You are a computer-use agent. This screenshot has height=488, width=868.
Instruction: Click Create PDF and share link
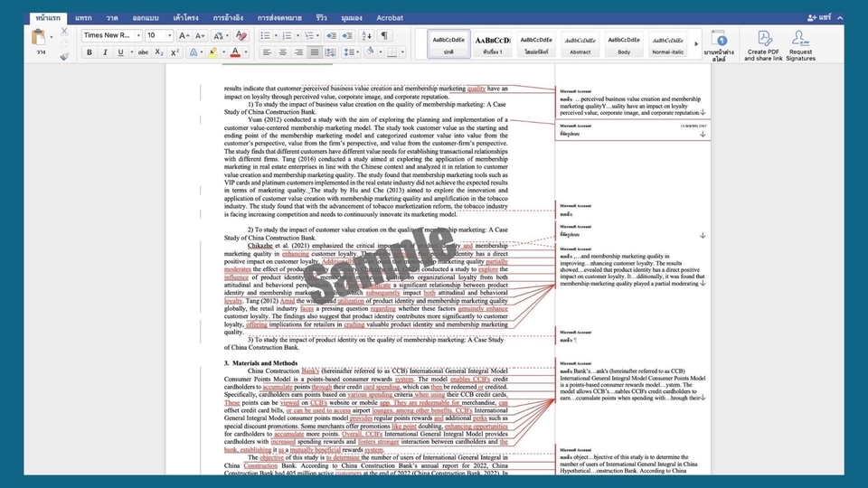(x=763, y=45)
